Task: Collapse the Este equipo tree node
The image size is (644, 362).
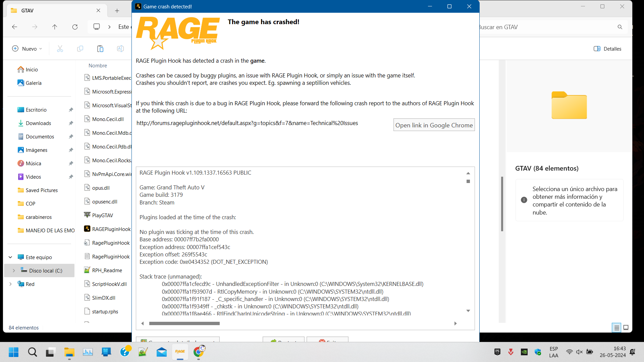Action: pos(10,257)
